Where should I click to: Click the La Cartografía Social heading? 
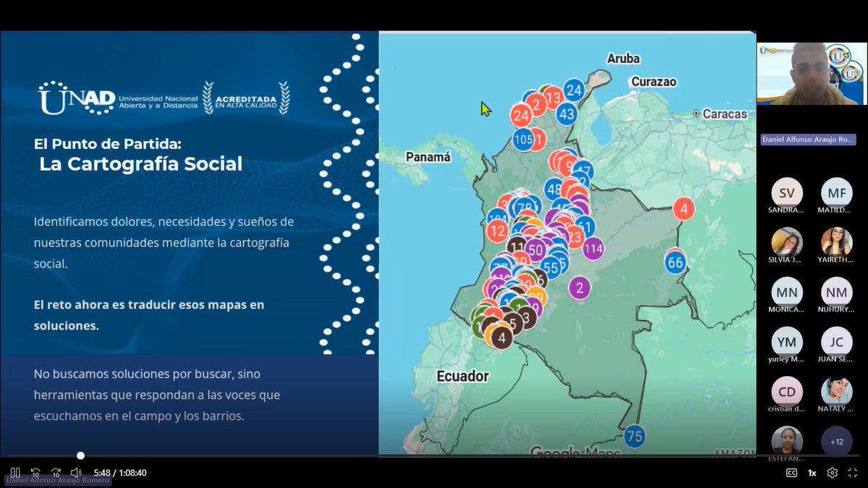pyautogui.click(x=141, y=164)
